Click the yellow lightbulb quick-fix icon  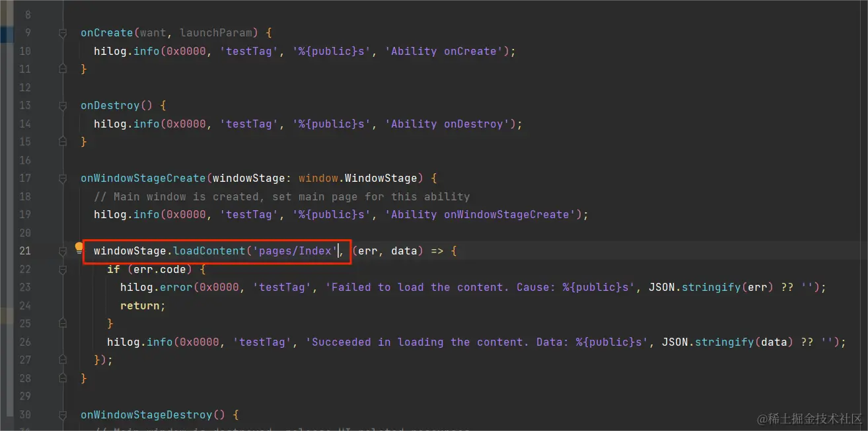[79, 249]
